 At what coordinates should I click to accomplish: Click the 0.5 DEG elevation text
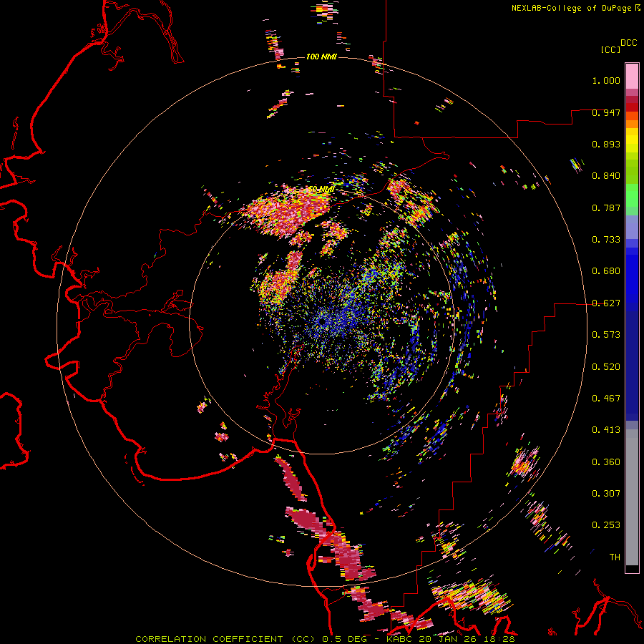coord(346,639)
